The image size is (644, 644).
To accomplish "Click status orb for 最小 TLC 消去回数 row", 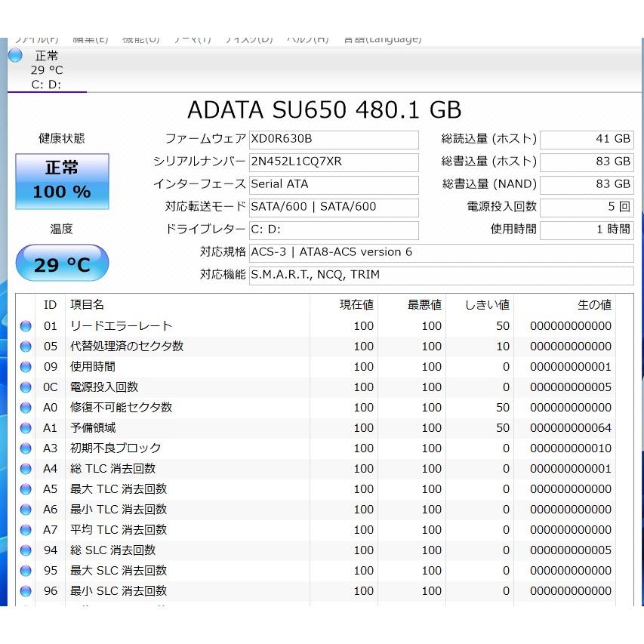I will click(x=26, y=510).
